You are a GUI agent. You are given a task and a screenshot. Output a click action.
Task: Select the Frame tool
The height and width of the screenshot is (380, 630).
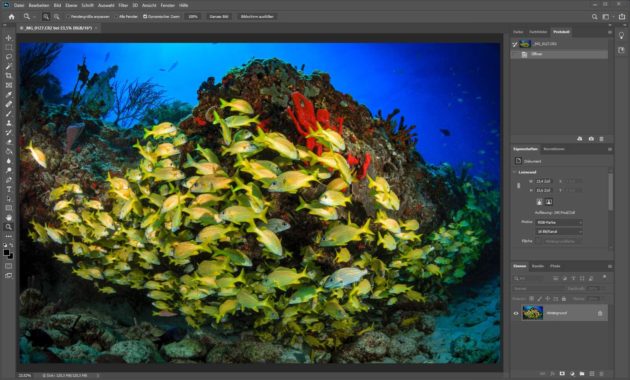(8, 85)
